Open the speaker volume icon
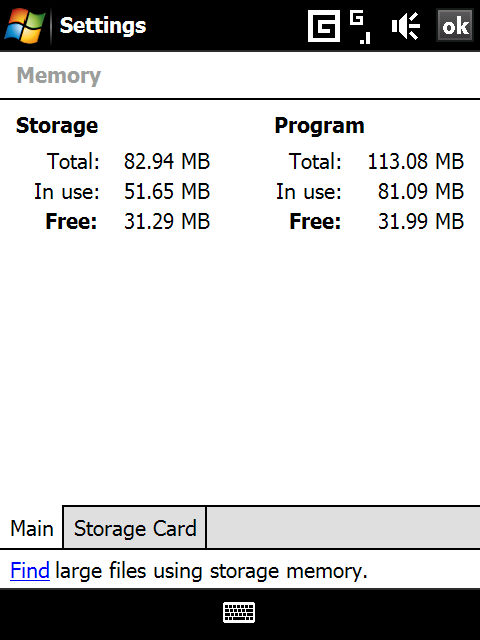 point(406,26)
